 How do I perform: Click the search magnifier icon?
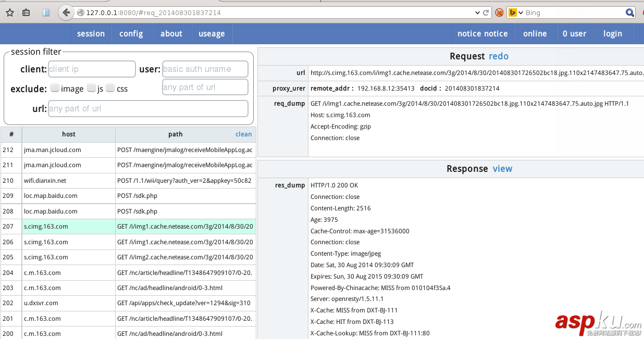coord(630,12)
